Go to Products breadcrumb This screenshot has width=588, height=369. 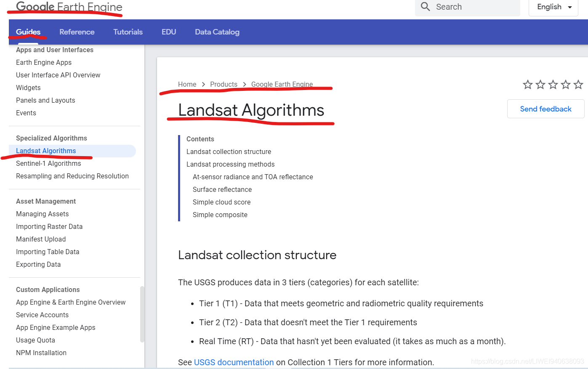click(x=223, y=84)
